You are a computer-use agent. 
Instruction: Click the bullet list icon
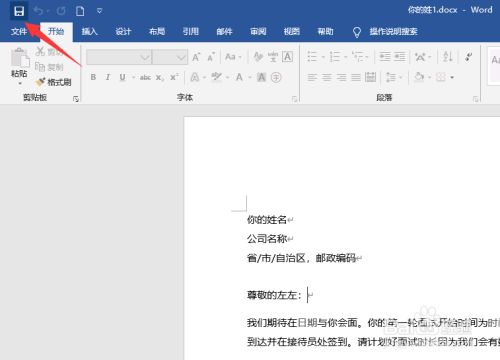point(312,57)
